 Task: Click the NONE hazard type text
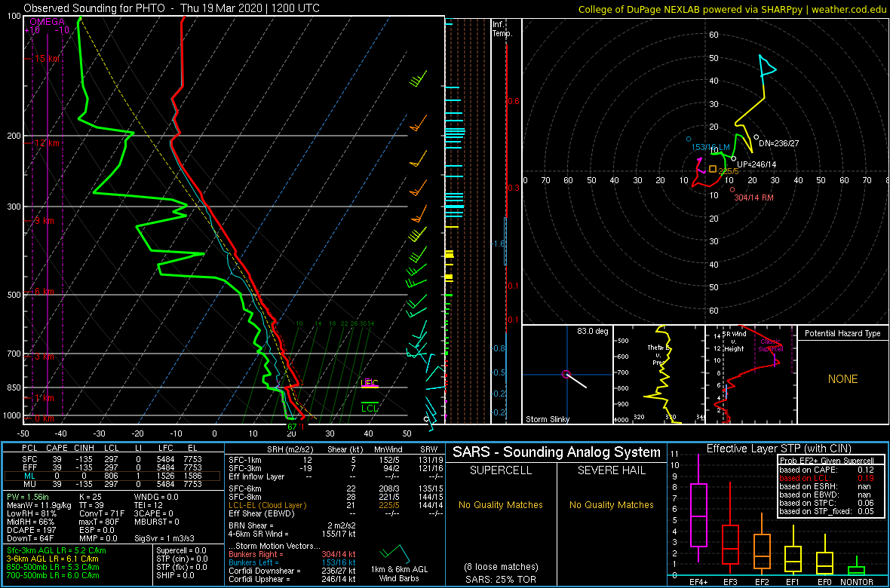pos(842,379)
